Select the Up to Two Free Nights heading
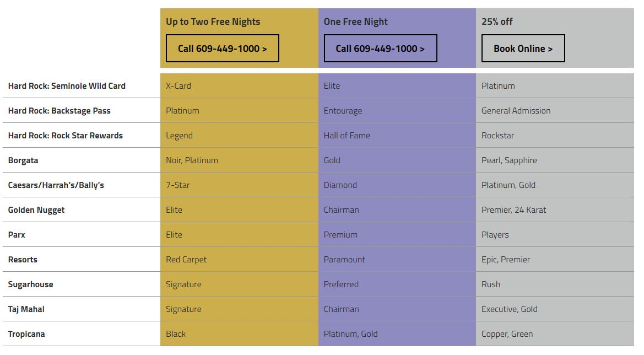 coord(213,22)
